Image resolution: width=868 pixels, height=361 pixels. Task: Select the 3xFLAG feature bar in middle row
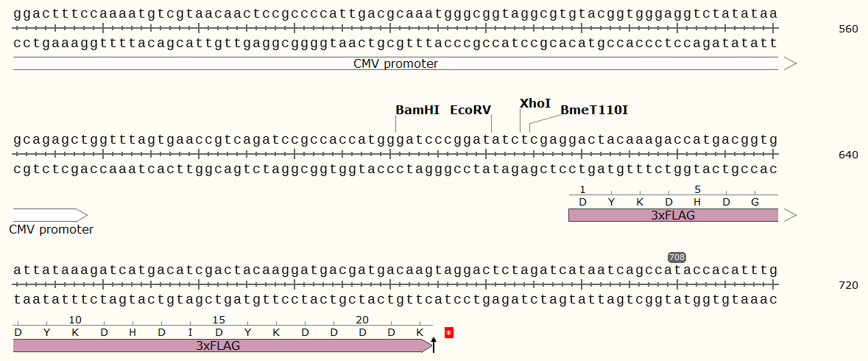[x=673, y=215]
